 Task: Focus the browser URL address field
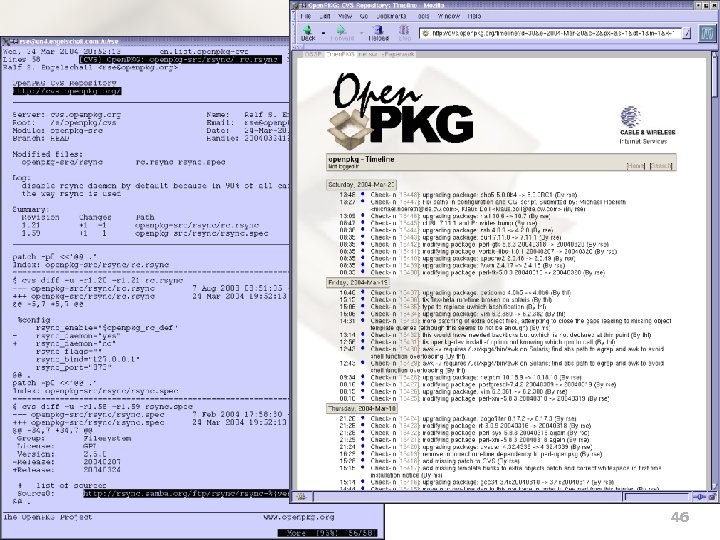tap(551, 33)
